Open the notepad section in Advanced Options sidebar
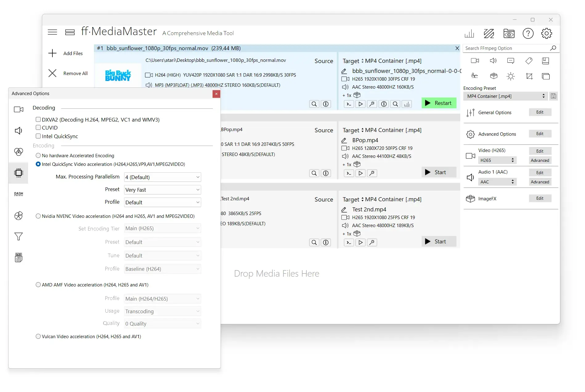585x392 pixels. 18,258
